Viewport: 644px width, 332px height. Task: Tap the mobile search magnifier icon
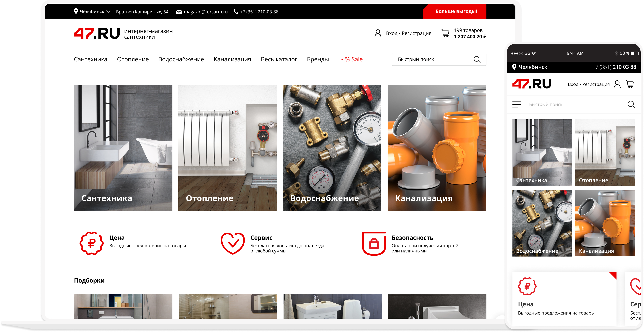coord(631,104)
